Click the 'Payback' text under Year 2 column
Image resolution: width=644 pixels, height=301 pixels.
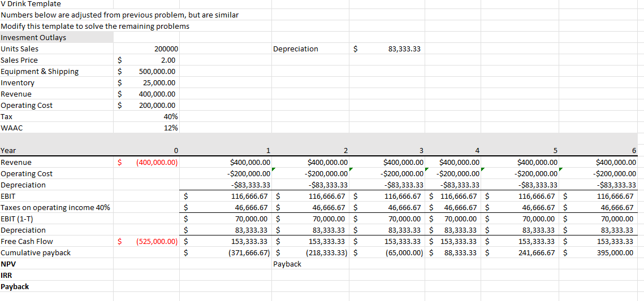[x=287, y=264]
